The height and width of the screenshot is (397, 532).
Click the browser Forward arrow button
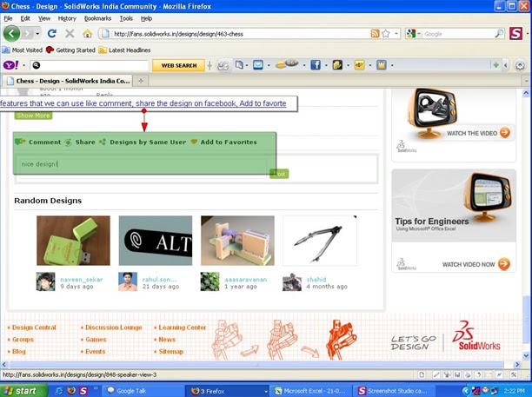(x=28, y=34)
